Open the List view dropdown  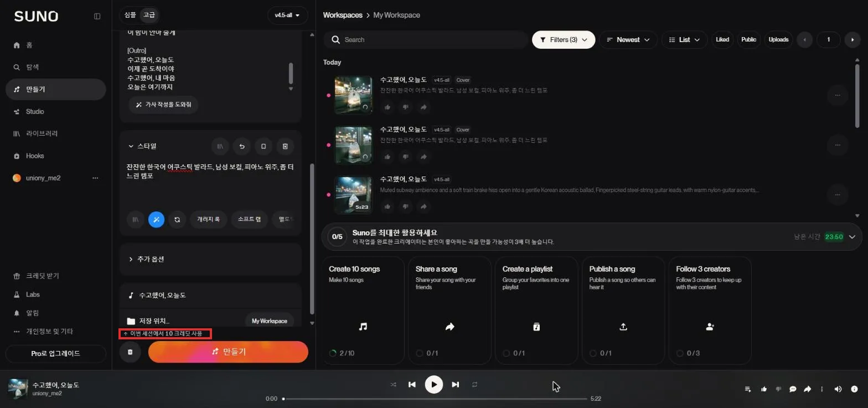(685, 39)
